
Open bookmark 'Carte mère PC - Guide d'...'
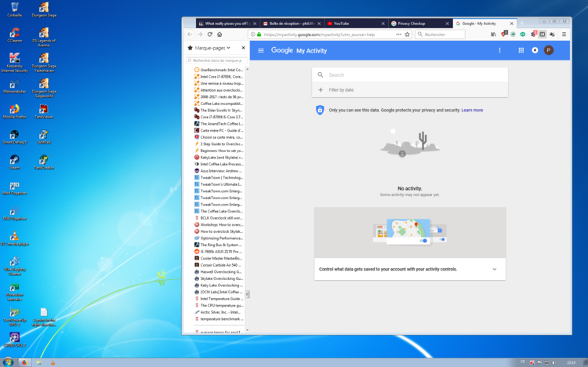219,131
